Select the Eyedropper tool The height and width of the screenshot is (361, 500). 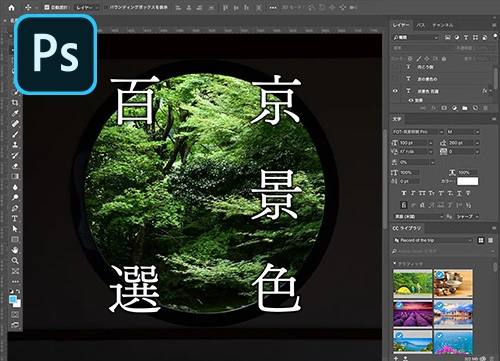click(x=15, y=113)
